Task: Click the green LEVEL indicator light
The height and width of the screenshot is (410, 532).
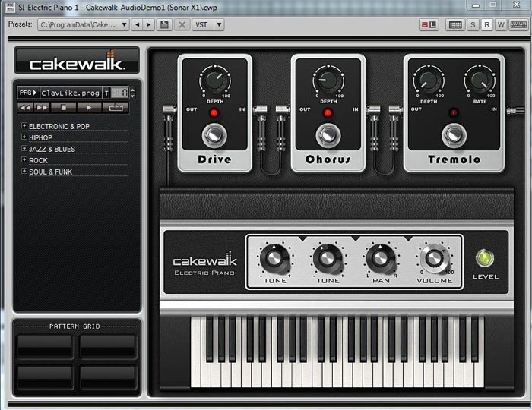Action: pyautogui.click(x=485, y=258)
